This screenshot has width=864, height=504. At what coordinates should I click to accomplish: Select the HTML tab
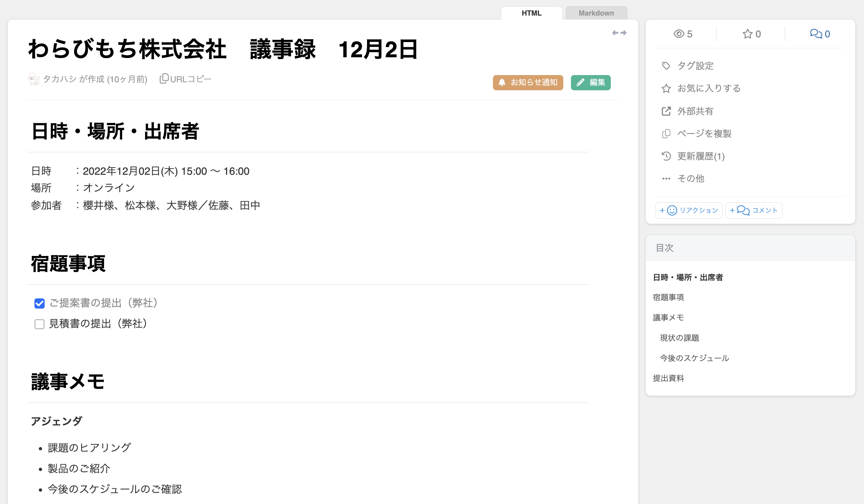tap(531, 13)
